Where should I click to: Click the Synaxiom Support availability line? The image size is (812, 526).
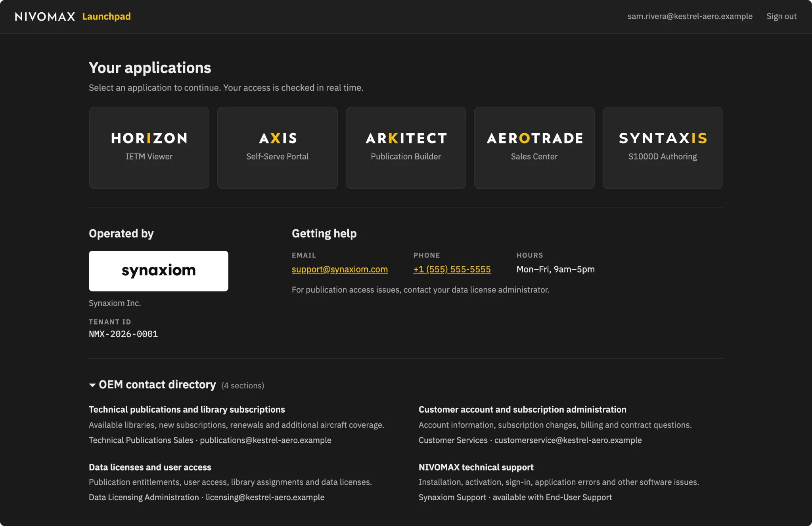[x=515, y=497]
